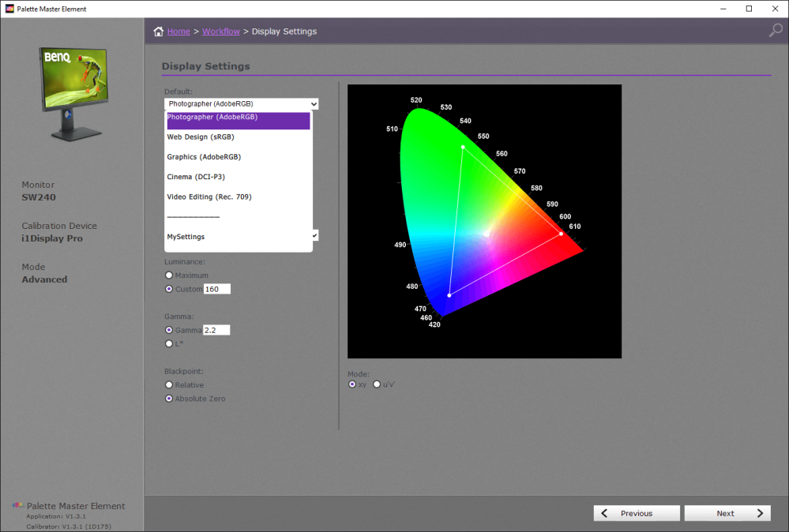The image size is (789, 532).
Task: Switch chromaticity mode to xy
Action: coord(352,384)
